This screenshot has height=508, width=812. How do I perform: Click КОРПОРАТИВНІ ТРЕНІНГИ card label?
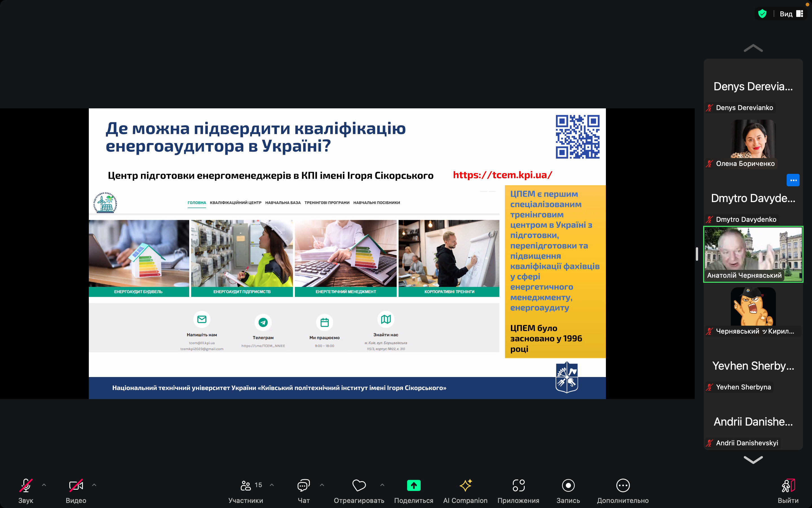(449, 292)
